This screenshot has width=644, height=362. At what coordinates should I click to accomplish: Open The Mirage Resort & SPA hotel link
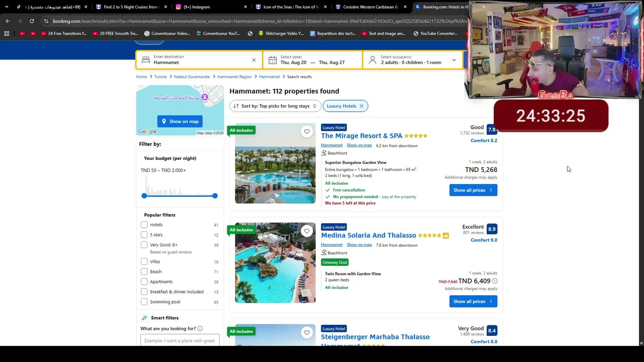point(362,136)
